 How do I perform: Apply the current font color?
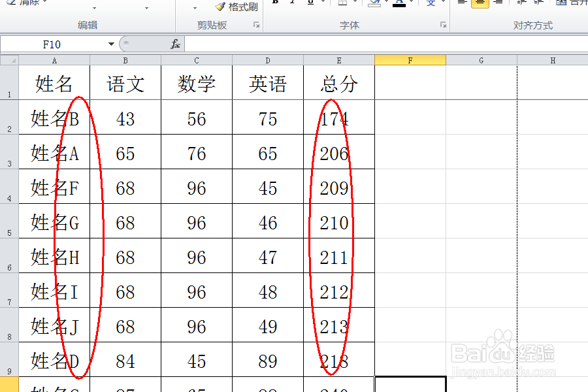tap(399, 4)
